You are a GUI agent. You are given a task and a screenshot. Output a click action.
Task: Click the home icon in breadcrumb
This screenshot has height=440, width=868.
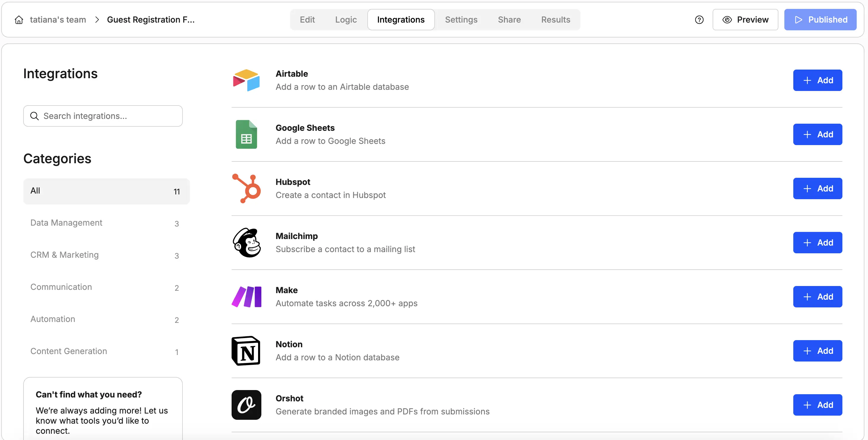click(19, 20)
